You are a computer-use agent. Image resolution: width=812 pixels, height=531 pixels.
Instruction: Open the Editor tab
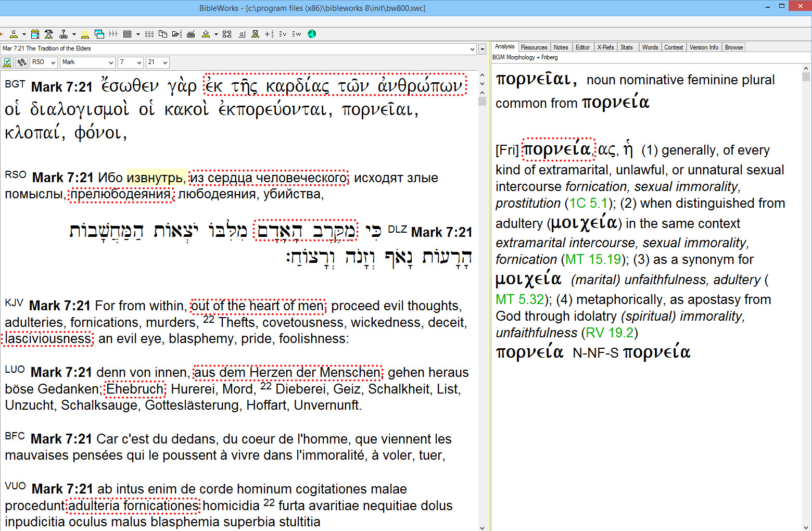[582, 47]
